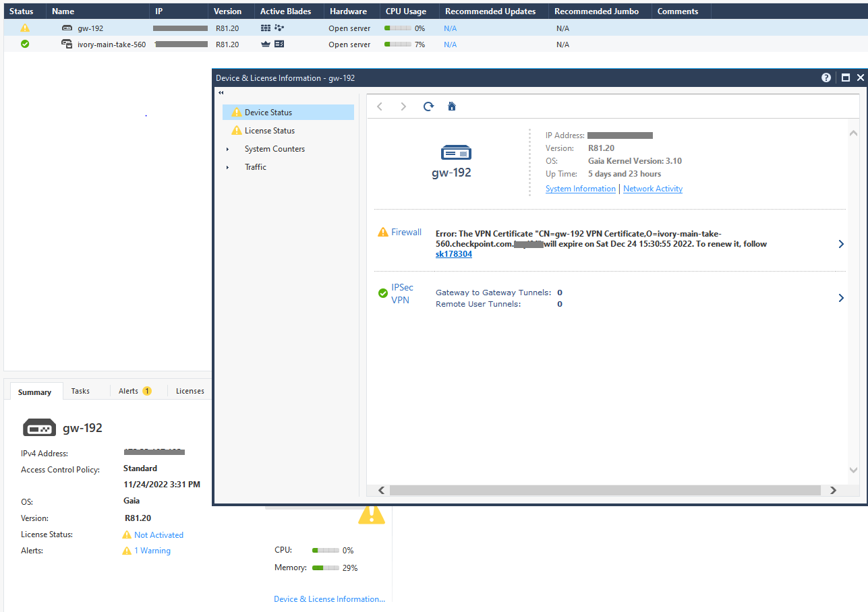Click N/A Recommended Updates link for ivory-main-take-560
This screenshot has width=868, height=612.
pyautogui.click(x=450, y=44)
